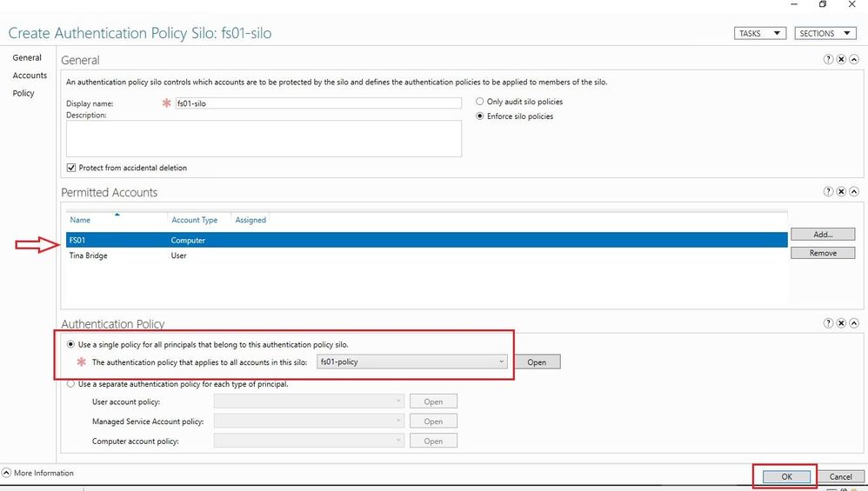Collapse the Authentication Policy section

tap(854, 323)
